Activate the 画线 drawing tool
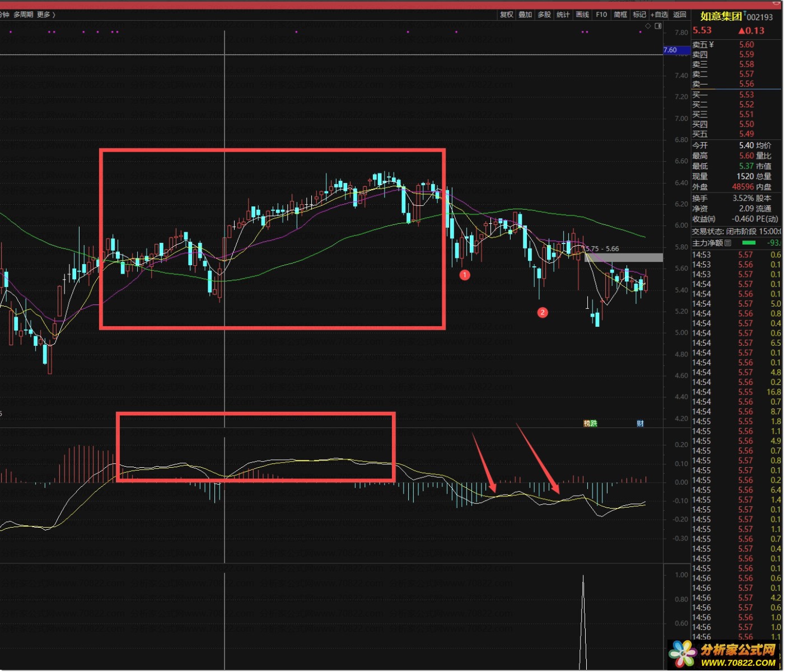The height and width of the screenshot is (672, 785). (x=582, y=15)
